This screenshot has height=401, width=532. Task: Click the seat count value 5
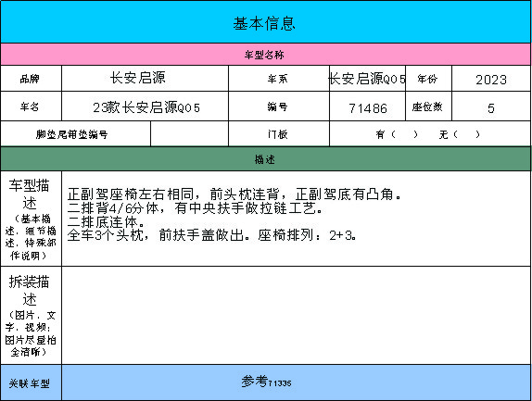[491, 108]
